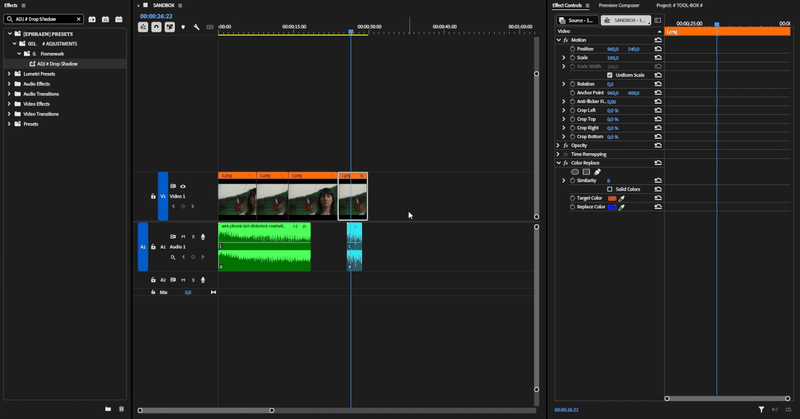
Task: Enable the Solid Colors checkbox
Action: (x=610, y=189)
